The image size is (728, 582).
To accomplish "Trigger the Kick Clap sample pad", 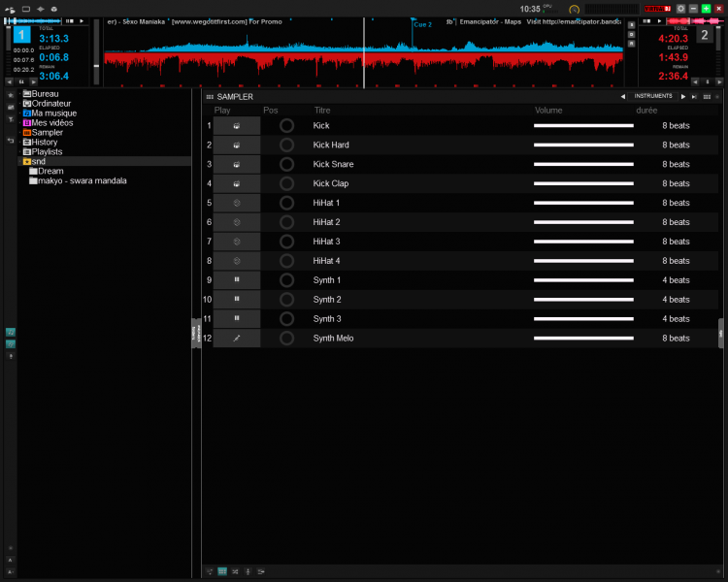I will tap(237, 183).
